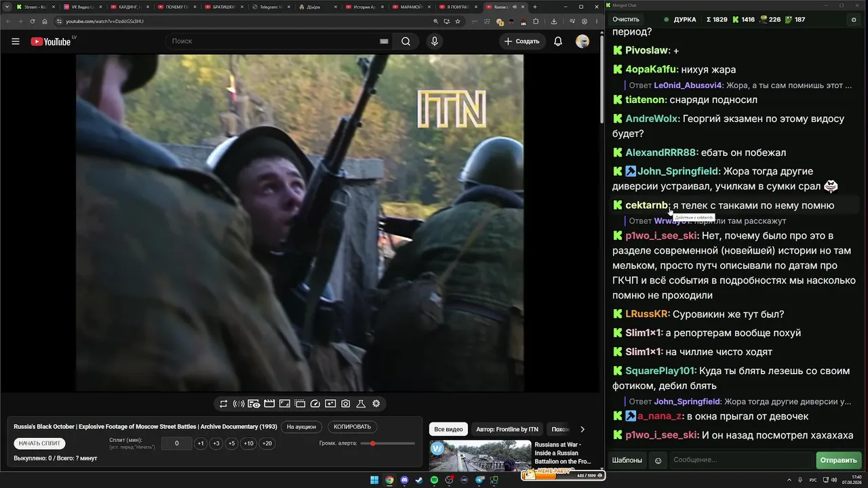868x488 pixels.
Task: Mute the playing Russia's tab audio icon
Action: click(514, 7)
